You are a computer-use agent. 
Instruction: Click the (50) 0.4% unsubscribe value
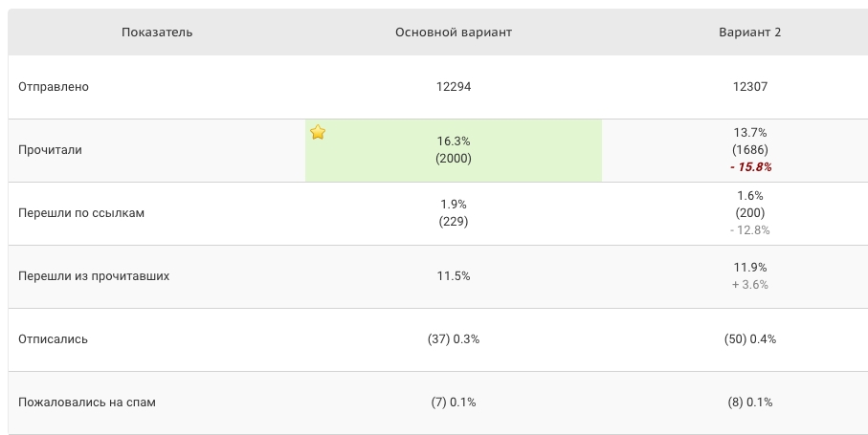(750, 339)
